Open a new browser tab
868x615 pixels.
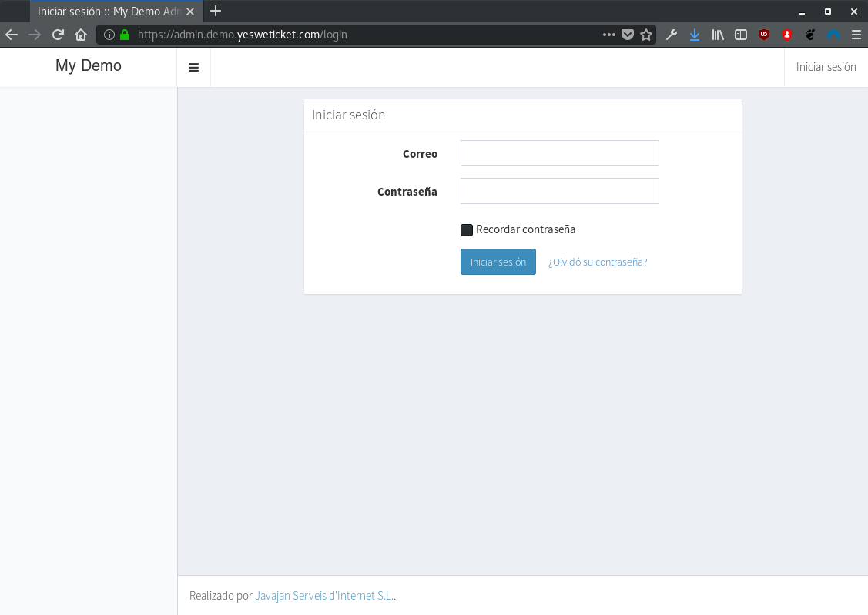tap(216, 11)
